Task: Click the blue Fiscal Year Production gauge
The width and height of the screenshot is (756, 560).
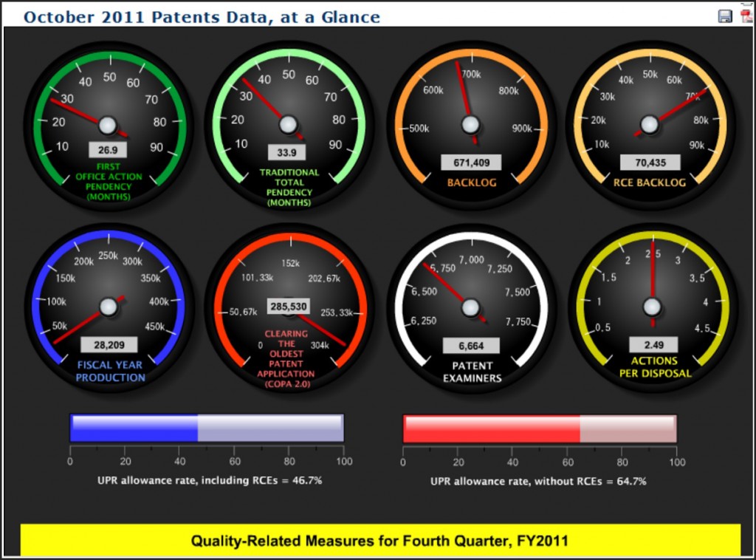Action: (108, 306)
